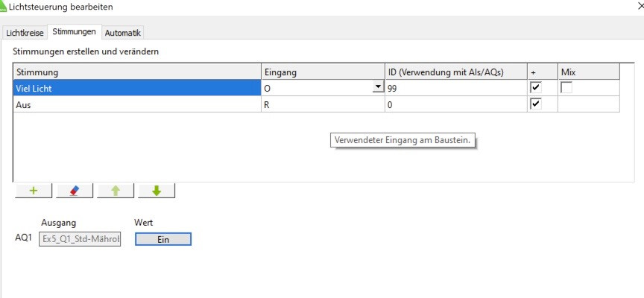Screen dimensions: 644x298
Task: Delete the selected Stimmung with the eraser icon
Action: click(x=75, y=191)
